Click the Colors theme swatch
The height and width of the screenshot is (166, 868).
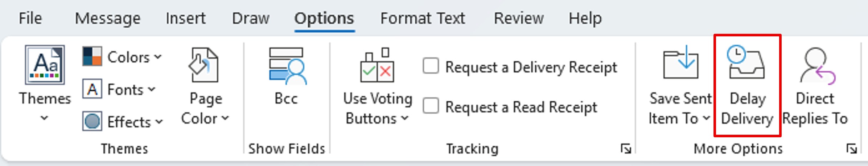point(92,56)
